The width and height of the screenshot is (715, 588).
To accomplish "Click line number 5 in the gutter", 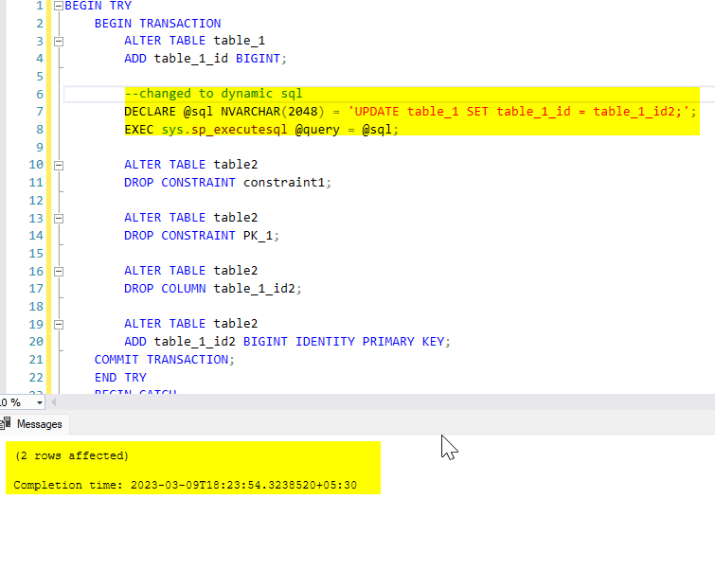I will [x=40, y=77].
